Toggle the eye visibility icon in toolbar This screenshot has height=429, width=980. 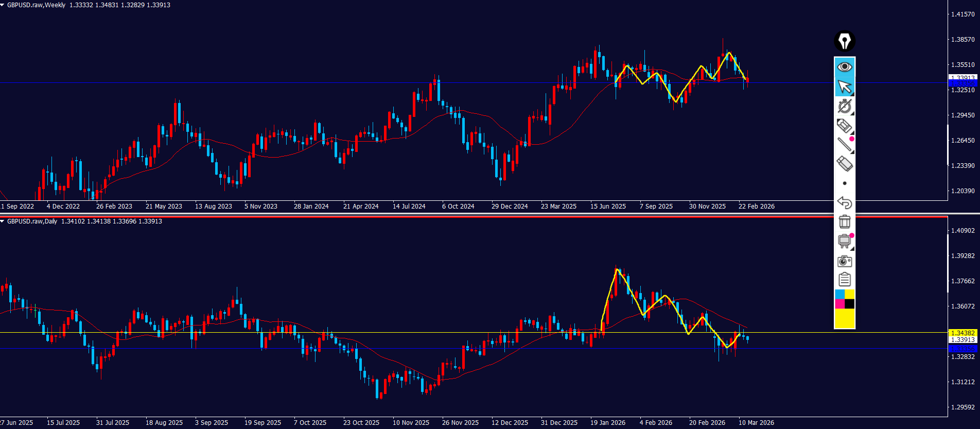click(844, 67)
